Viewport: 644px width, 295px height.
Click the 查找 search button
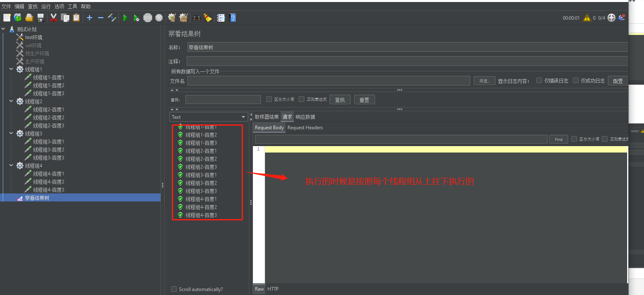click(x=340, y=100)
